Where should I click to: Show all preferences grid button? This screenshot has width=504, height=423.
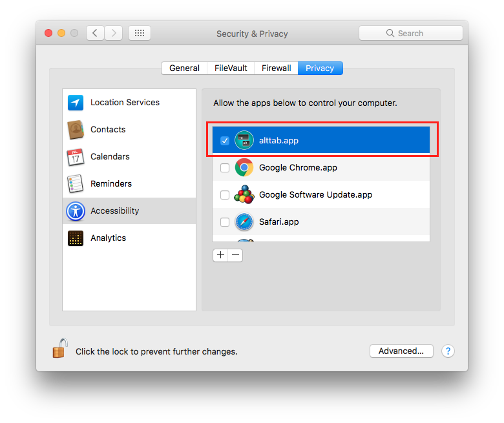140,33
